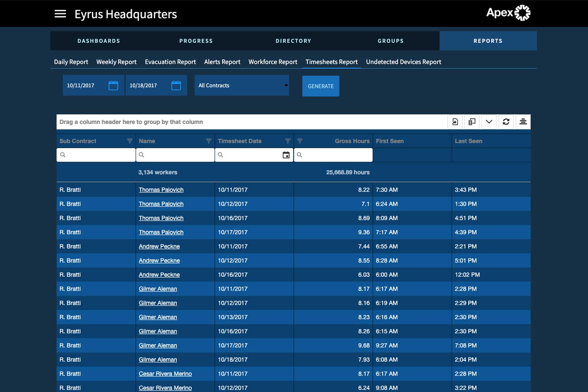Collapse grid rows with chevron icon
Image resolution: width=588 pixels, height=392 pixels.
(x=489, y=122)
